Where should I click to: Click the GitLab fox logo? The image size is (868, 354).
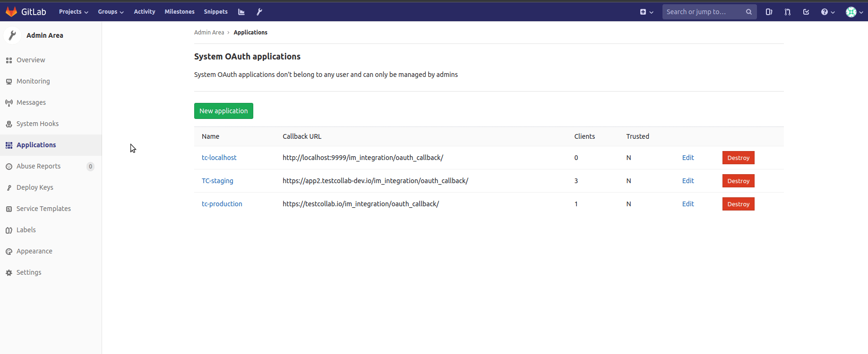coord(11,12)
